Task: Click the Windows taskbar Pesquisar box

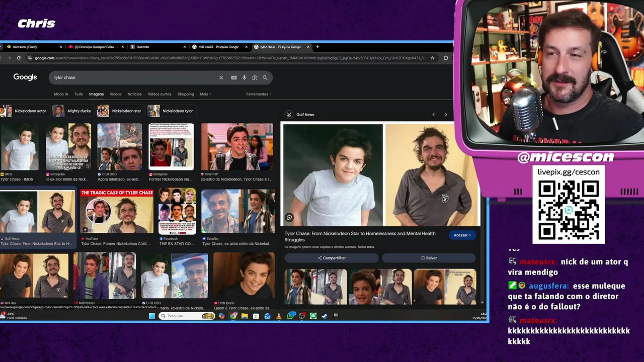Action: click(187, 316)
